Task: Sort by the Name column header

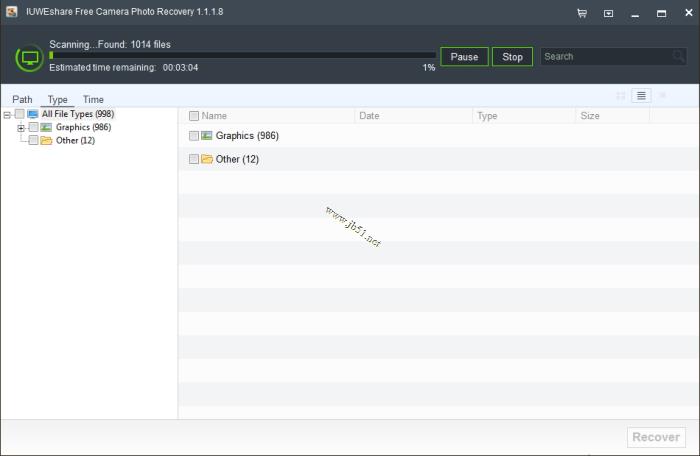Action: click(x=214, y=116)
